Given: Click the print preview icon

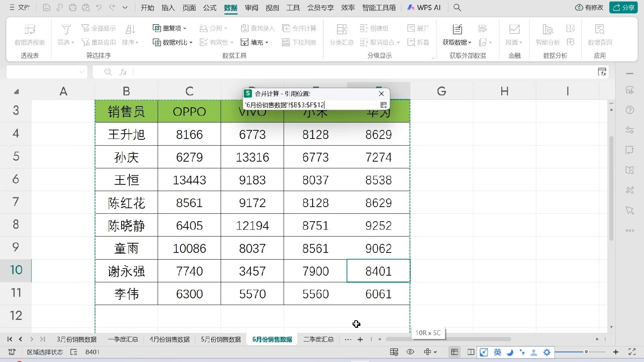Looking at the screenshot, I should (x=86, y=7).
